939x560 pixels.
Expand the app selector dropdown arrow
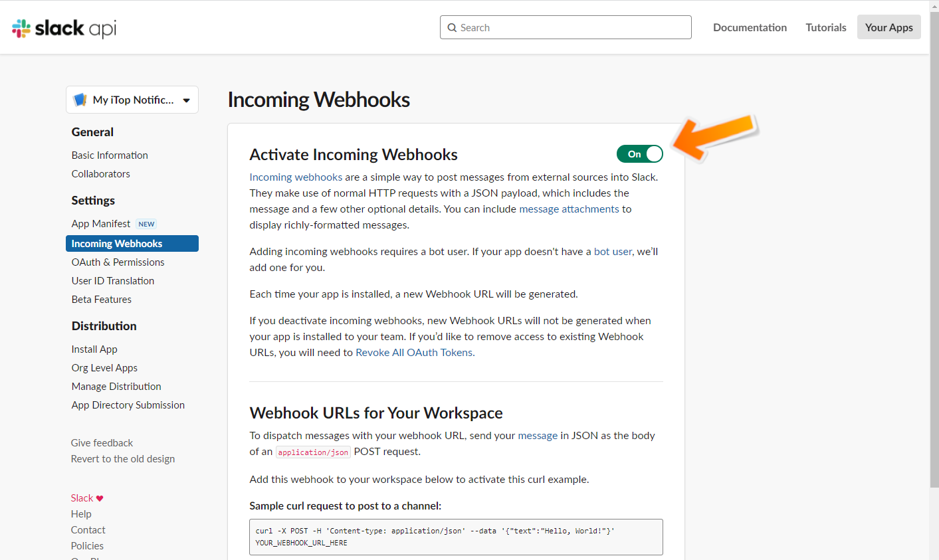coord(186,100)
